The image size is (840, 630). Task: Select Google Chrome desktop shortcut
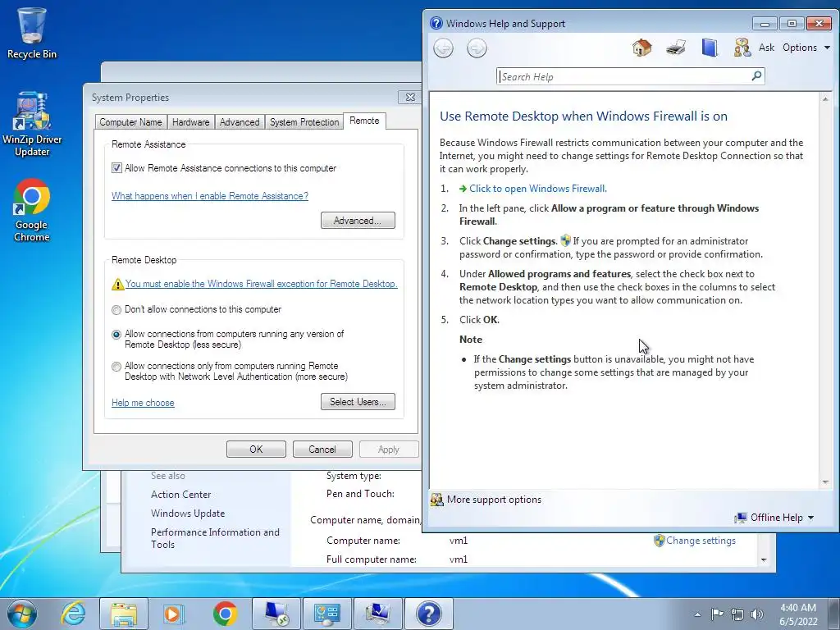pos(32,210)
